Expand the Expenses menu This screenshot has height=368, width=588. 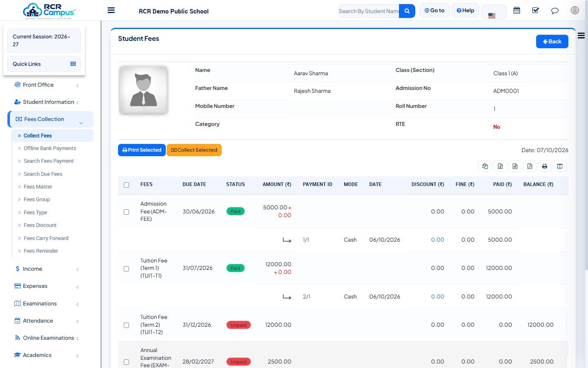[47, 286]
